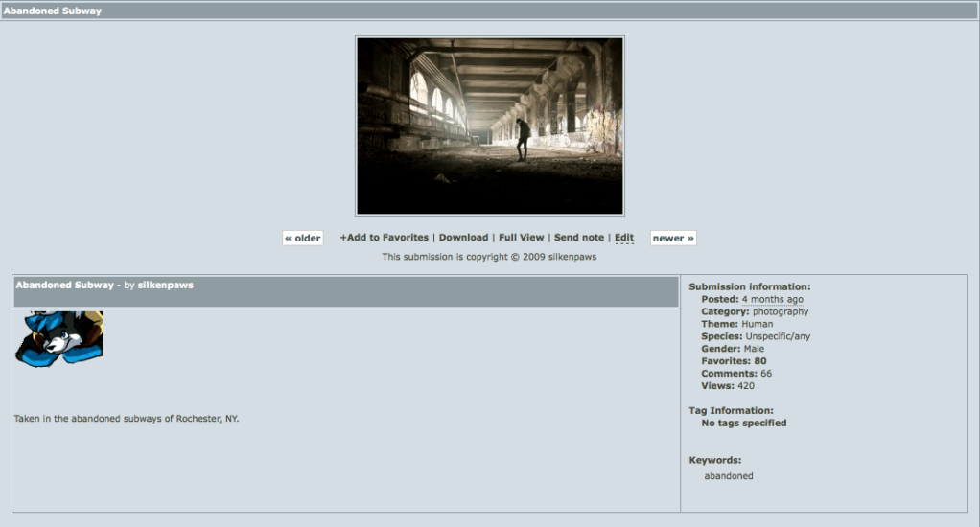Add this submission to Favorites
The image size is (980, 527).
pyautogui.click(x=384, y=238)
